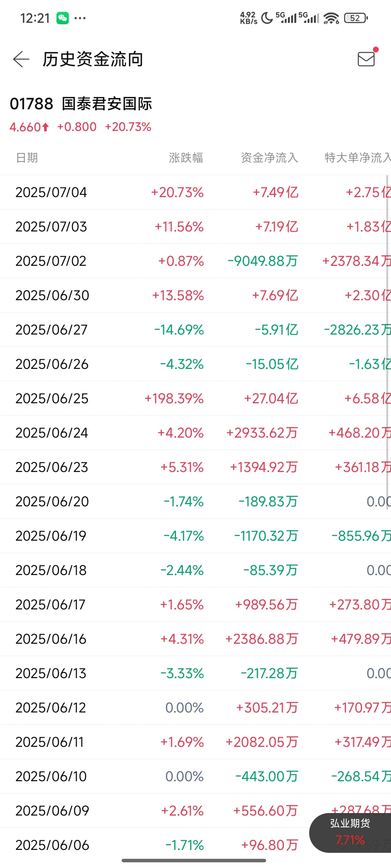The height and width of the screenshot is (868, 391).
Task: Tap the 特大单净流入 column header
Action: click(358, 158)
